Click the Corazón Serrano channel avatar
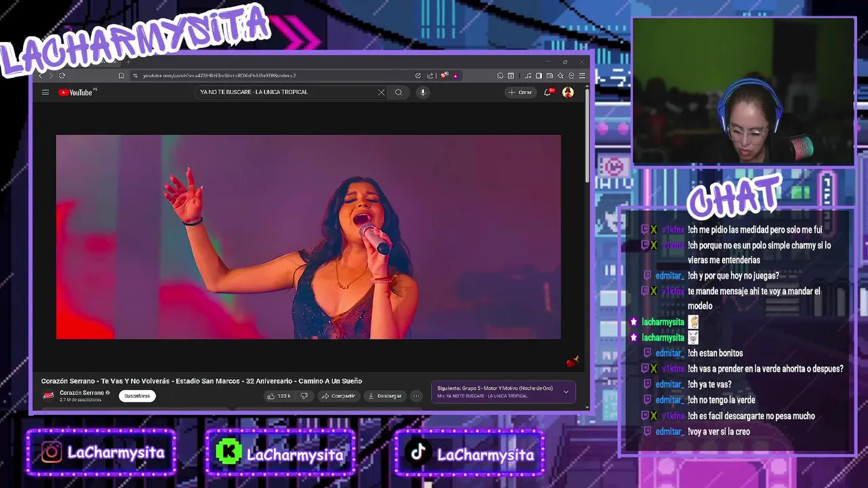Viewport: 868px width, 488px height. (48, 396)
